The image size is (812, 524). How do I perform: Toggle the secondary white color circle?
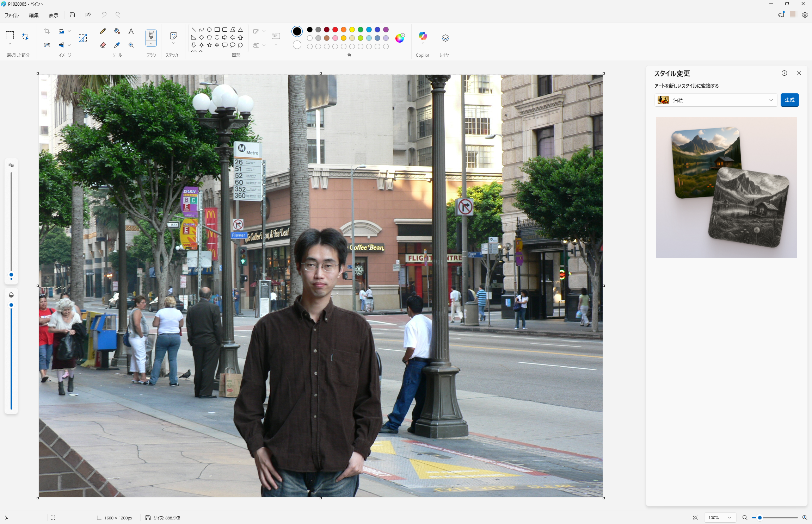click(x=297, y=45)
